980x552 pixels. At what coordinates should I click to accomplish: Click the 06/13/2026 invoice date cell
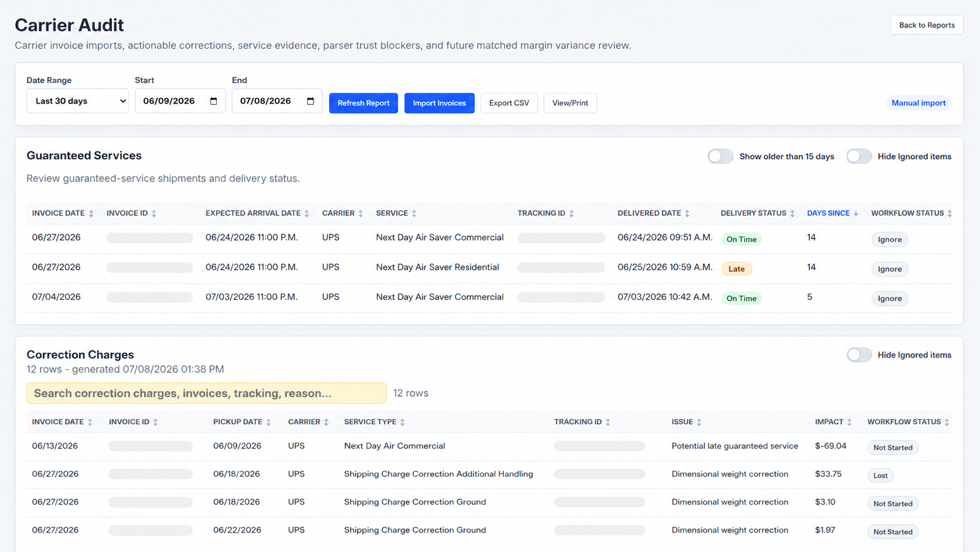[x=55, y=446]
